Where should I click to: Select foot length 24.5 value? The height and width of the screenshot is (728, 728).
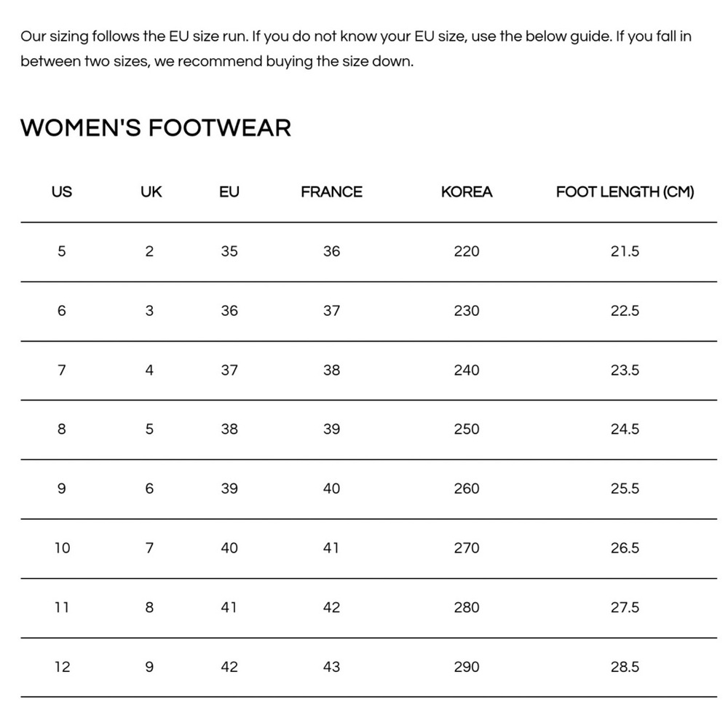coord(625,430)
